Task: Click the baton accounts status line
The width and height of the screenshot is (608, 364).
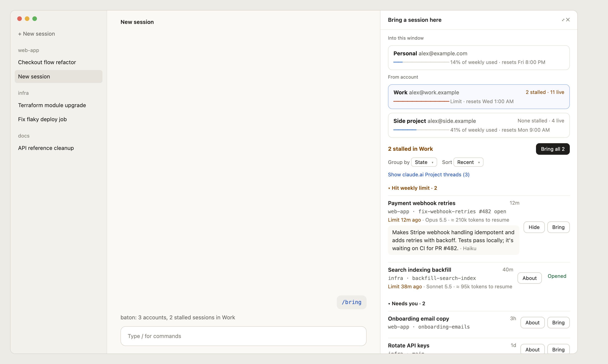Action: (x=178, y=317)
